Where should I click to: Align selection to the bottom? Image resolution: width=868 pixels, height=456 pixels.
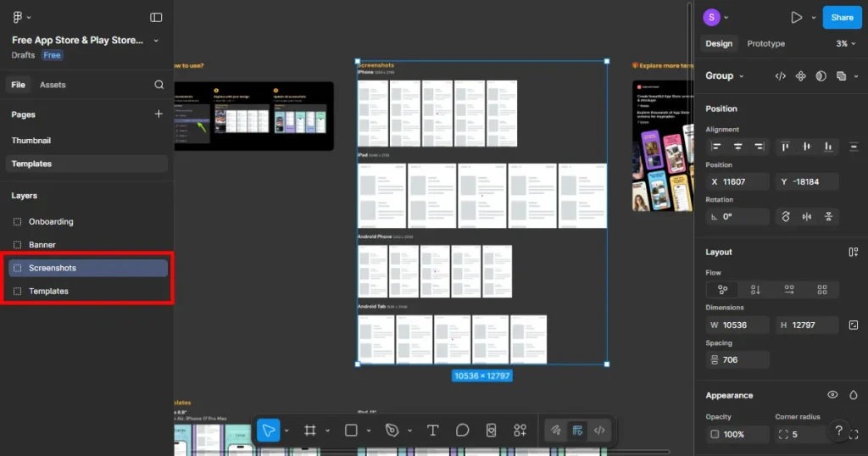[x=828, y=147]
